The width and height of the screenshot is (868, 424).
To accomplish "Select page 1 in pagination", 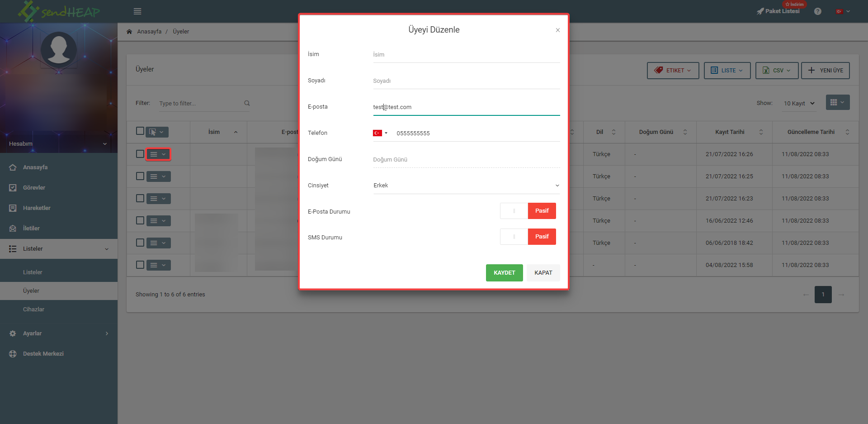I will 823,295.
